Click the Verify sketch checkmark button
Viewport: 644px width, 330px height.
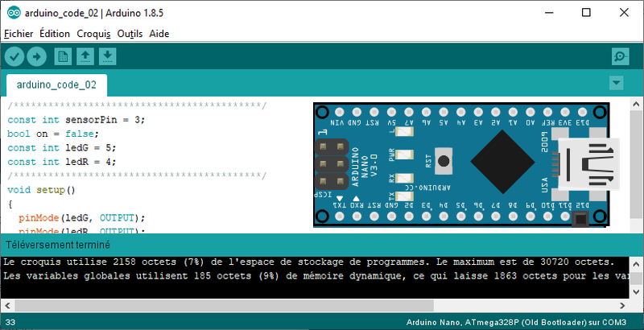[14, 56]
